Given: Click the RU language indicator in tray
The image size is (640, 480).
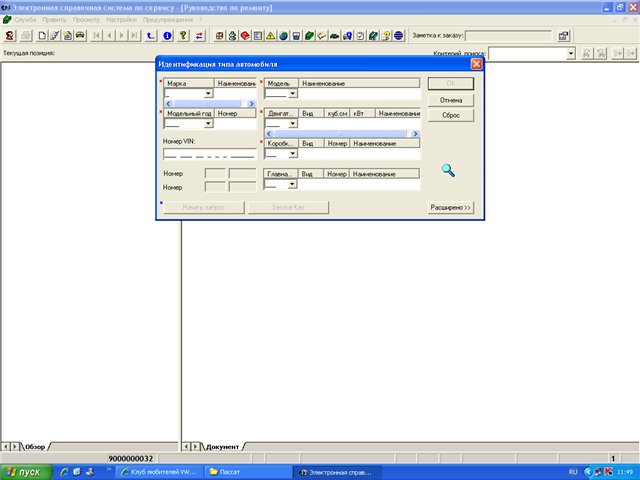Looking at the screenshot, I should click(573, 472).
